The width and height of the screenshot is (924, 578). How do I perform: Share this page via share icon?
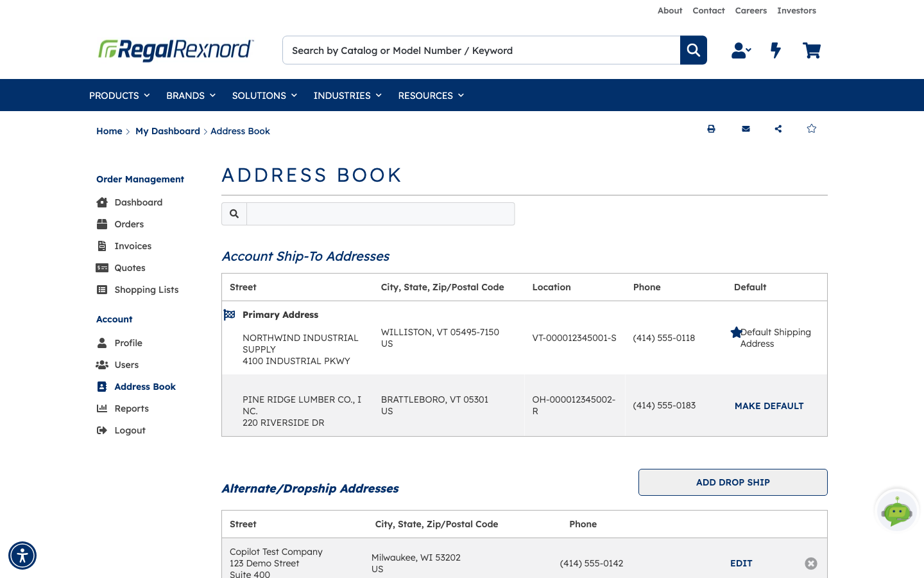778,128
